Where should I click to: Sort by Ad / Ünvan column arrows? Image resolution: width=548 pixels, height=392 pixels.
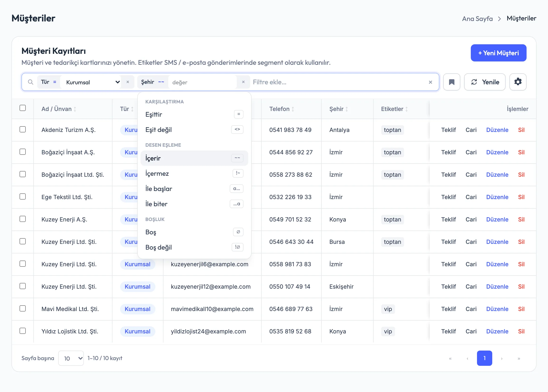pyautogui.click(x=75, y=109)
